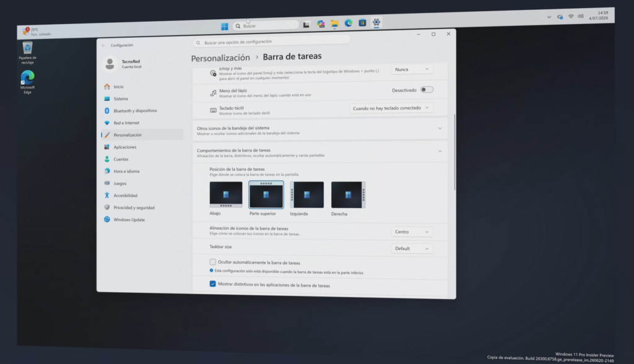Open Microsoft Store taskbar icon
The image size is (634, 364).
pyautogui.click(x=362, y=23)
